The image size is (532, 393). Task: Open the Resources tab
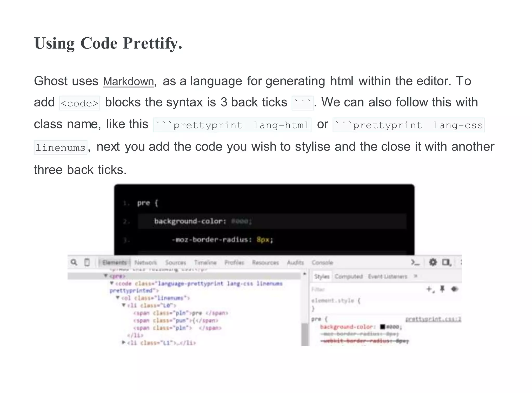[265, 263]
